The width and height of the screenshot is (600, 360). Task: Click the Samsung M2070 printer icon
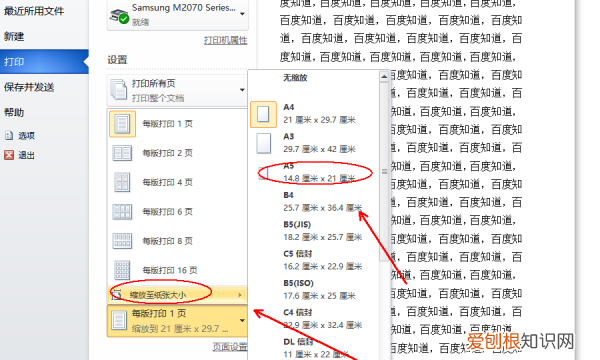click(x=119, y=16)
